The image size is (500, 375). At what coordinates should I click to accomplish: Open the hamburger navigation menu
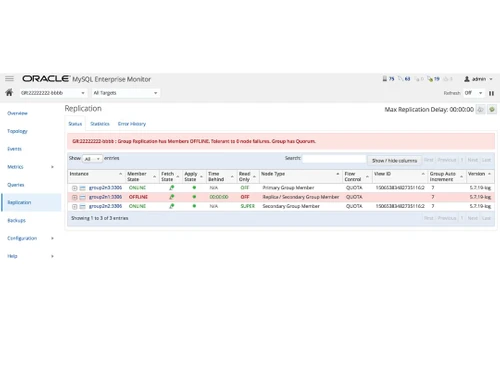tap(9, 79)
